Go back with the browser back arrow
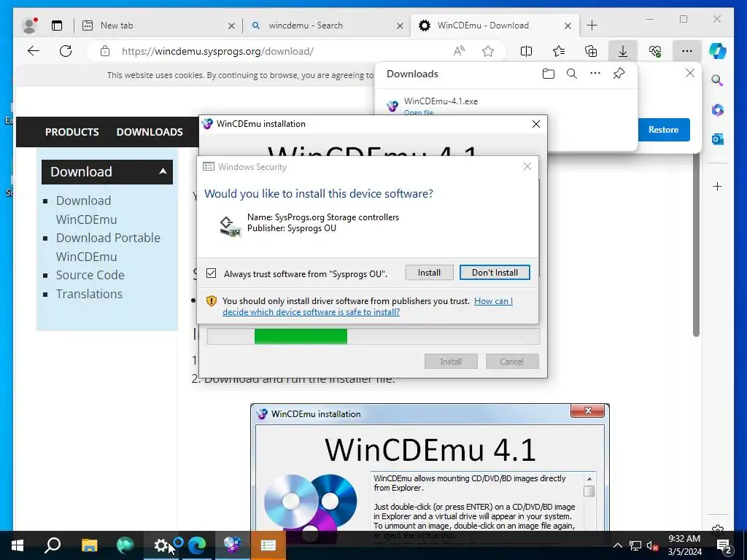The image size is (747, 560). pos(34,51)
